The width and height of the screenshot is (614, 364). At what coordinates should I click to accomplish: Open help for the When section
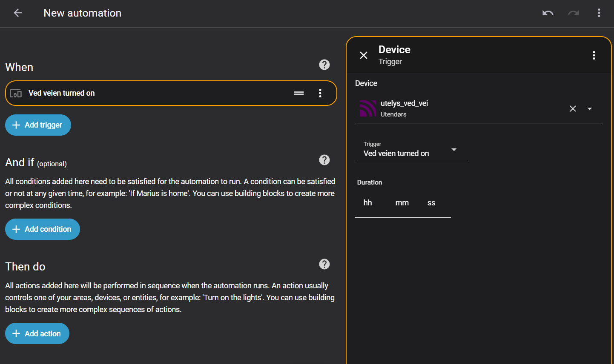[x=324, y=65]
